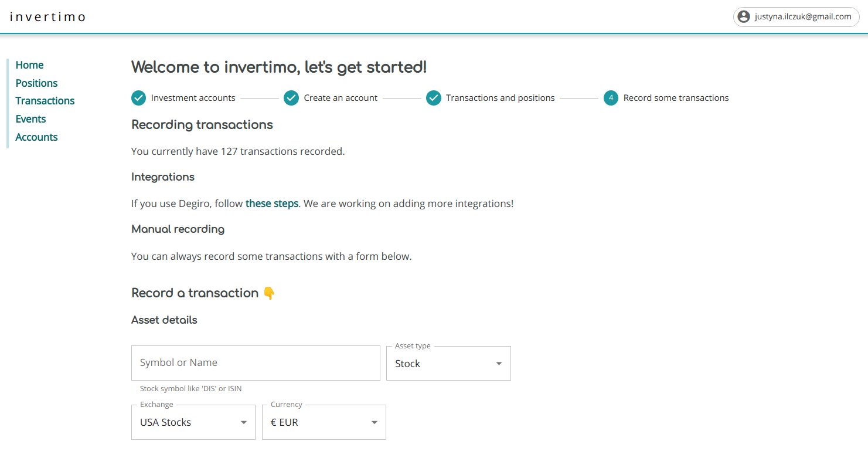Viewport: 868px width, 451px height.
Task: Click the step 4 circle icon
Action: pos(611,98)
